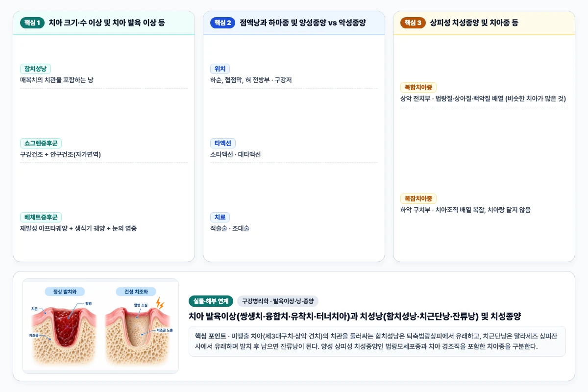This screenshot has height=392, width=588.
Task: Select text 구강건조 + 안구건조(자가면역)
Action: click(x=60, y=154)
